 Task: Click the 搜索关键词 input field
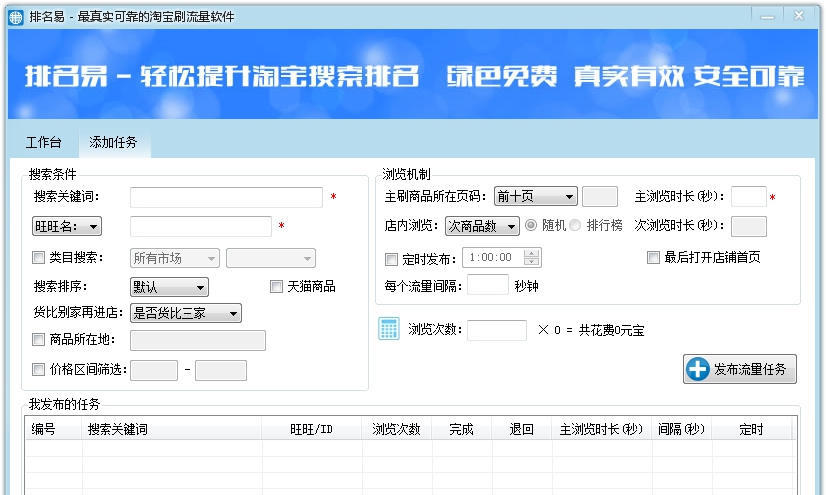point(226,197)
